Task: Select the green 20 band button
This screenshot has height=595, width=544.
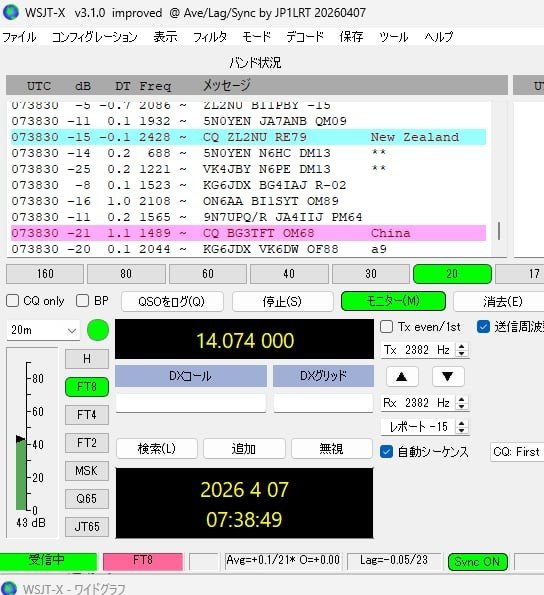Action: pos(452,274)
